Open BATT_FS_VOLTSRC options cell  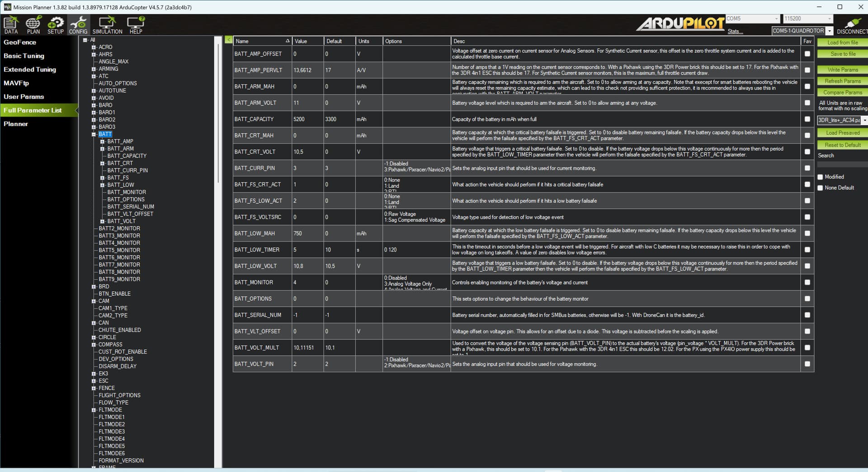tap(416, 217)
